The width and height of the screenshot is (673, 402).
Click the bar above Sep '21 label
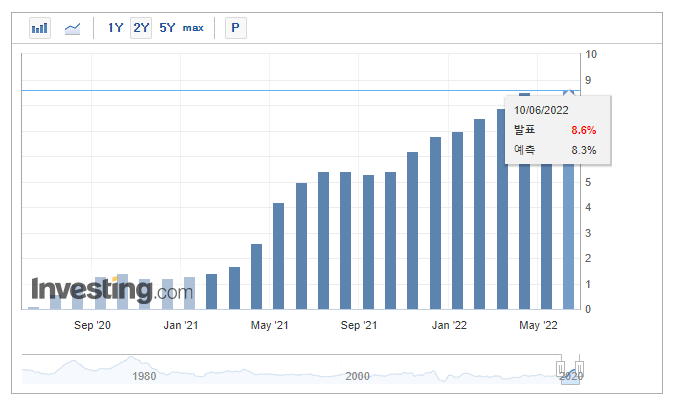(x=368, y=242)
